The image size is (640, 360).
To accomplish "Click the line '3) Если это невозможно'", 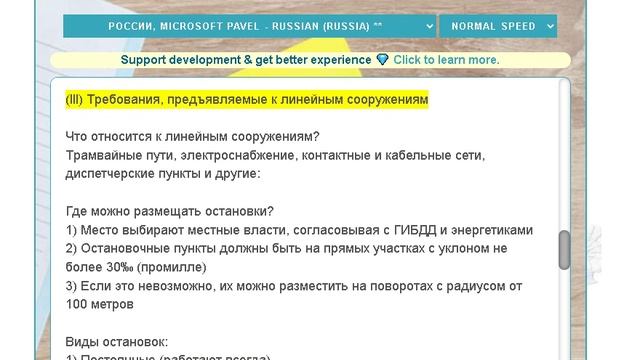I will point(294,286).
